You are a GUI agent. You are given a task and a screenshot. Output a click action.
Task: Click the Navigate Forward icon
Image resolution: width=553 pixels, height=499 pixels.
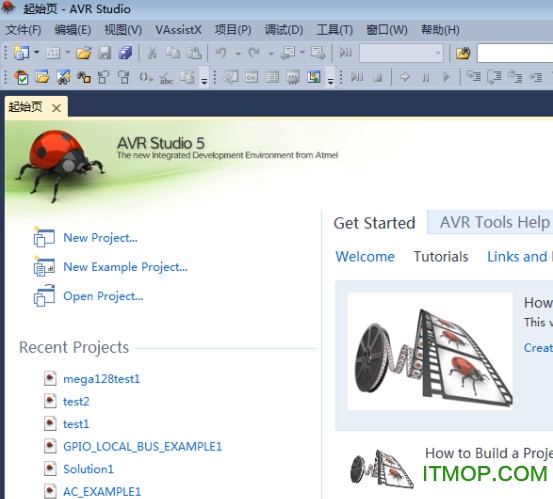tap(318, 53)
